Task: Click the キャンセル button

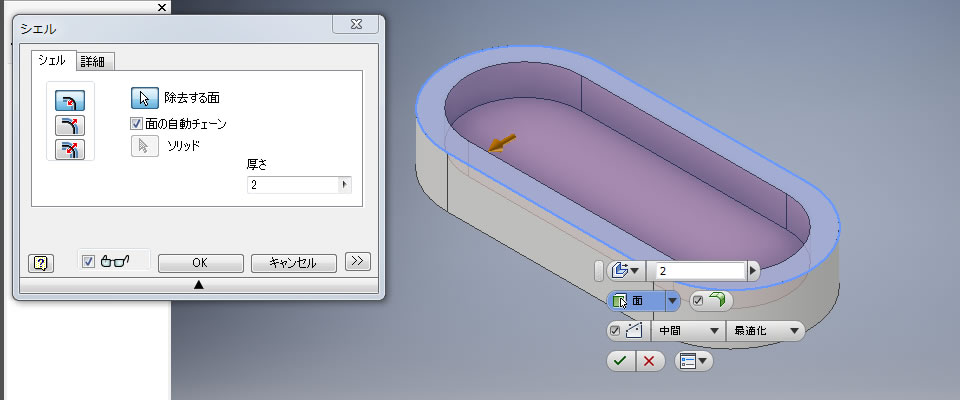Action: pyautogui.click(x=293, y=263)
